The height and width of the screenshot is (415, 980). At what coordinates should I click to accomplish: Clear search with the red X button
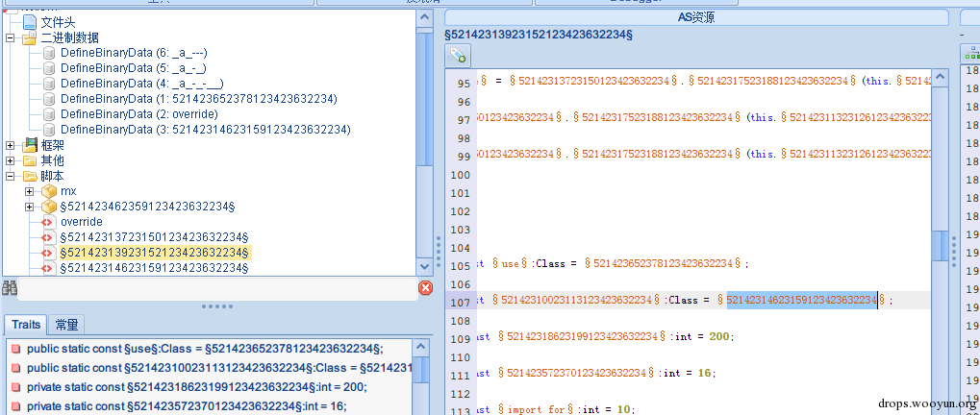pyautogui.click(x=425, y=287)
